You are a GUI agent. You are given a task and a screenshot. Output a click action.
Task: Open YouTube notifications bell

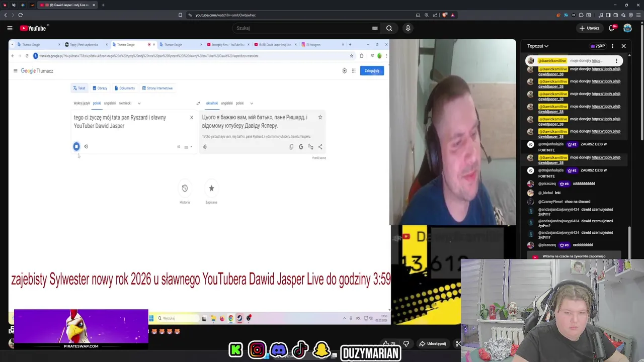[x=612, y=28]
